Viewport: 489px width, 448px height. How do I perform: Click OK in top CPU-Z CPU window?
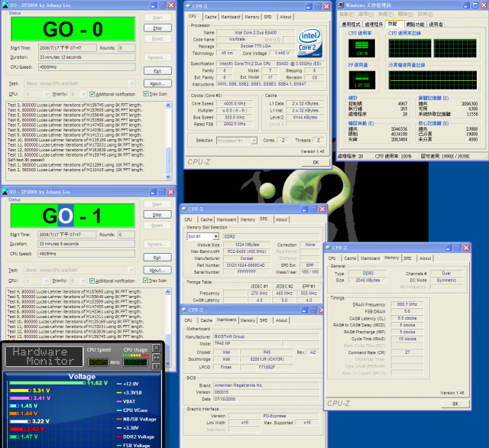coord(316,162)
